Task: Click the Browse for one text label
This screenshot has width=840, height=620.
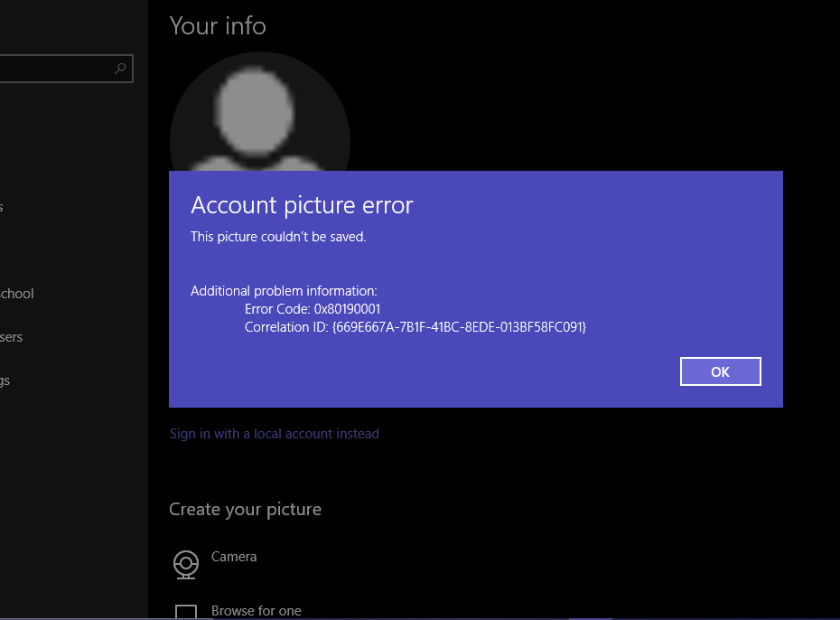Action: tap(256, 611)
